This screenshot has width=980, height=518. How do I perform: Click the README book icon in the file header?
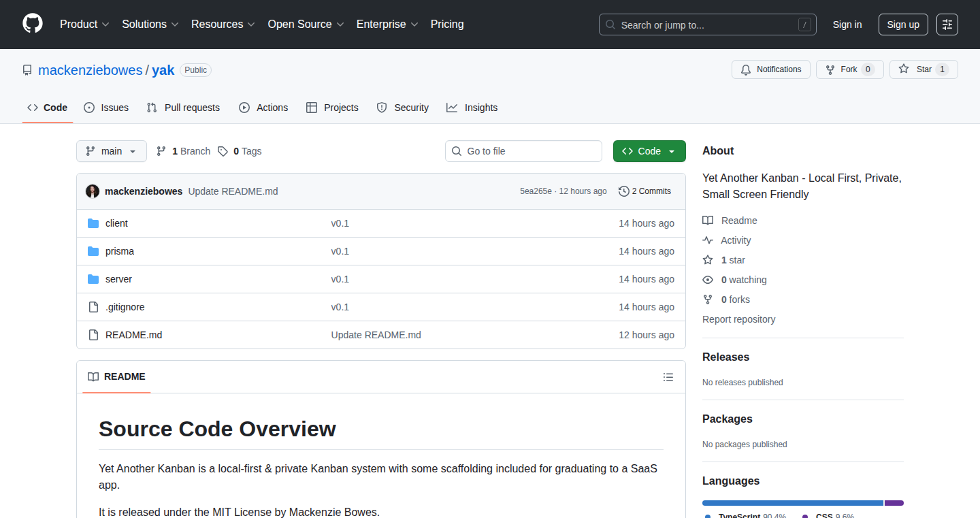(x=93, y=376)
